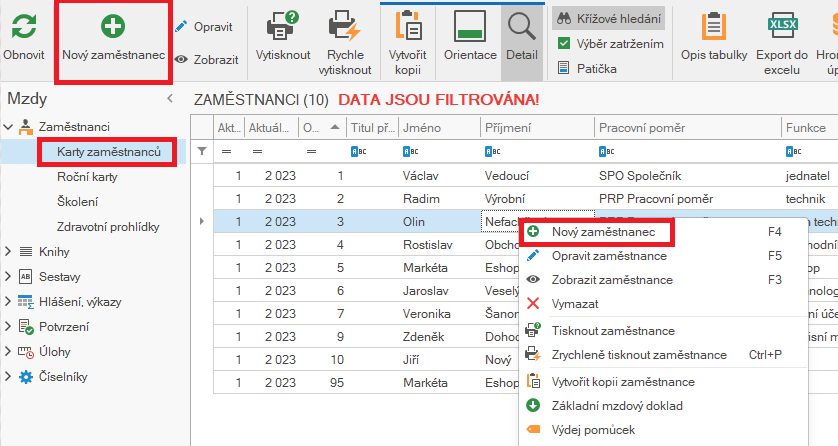
Task: Select Roční karty tree item
Action: point(87,177)
